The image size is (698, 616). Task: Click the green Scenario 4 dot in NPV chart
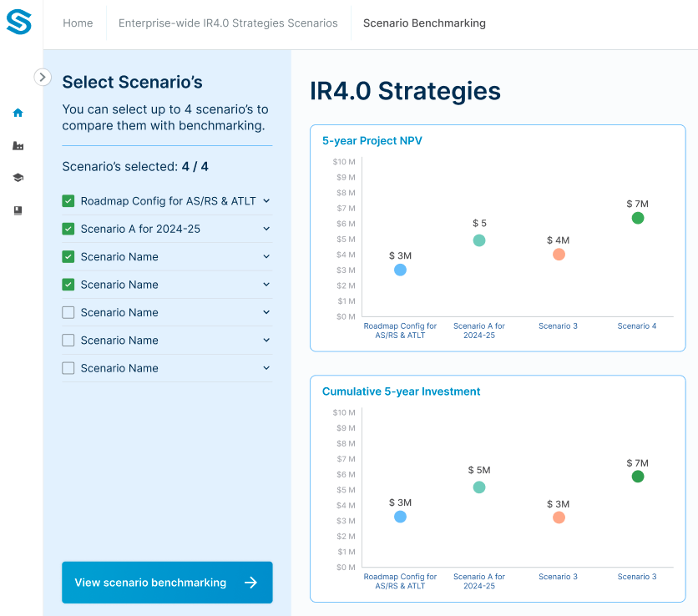point(638,218)
